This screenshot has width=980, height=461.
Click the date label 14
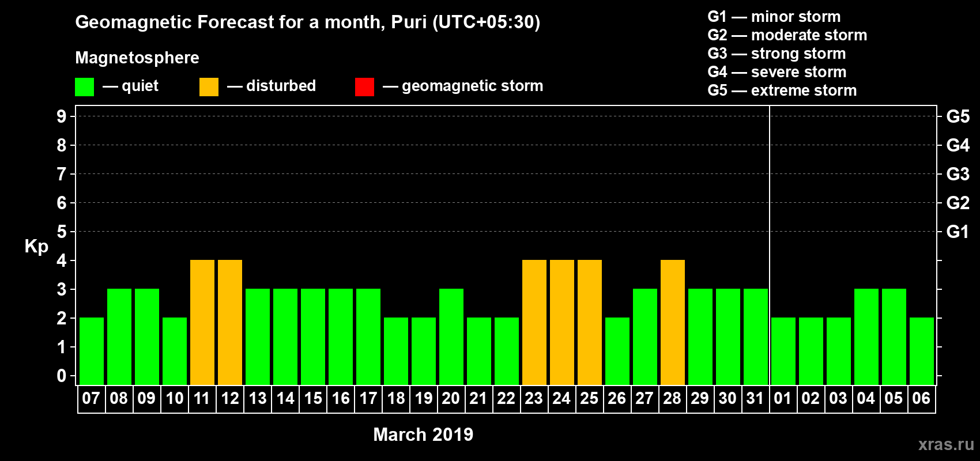(285, 398)
